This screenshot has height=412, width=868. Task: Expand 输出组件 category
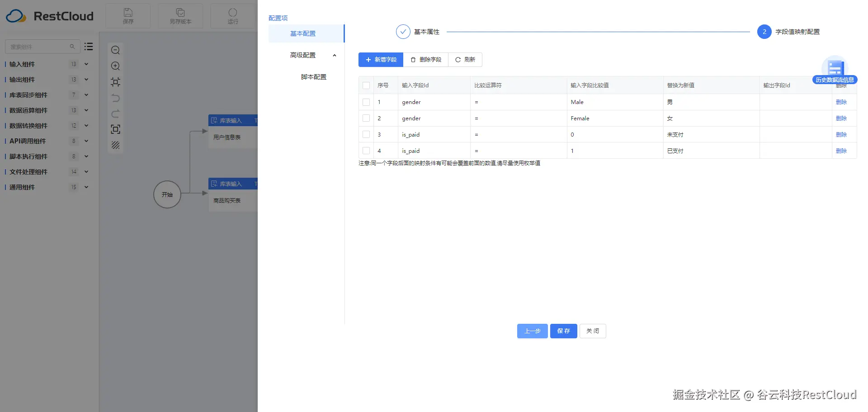(86, 80)
